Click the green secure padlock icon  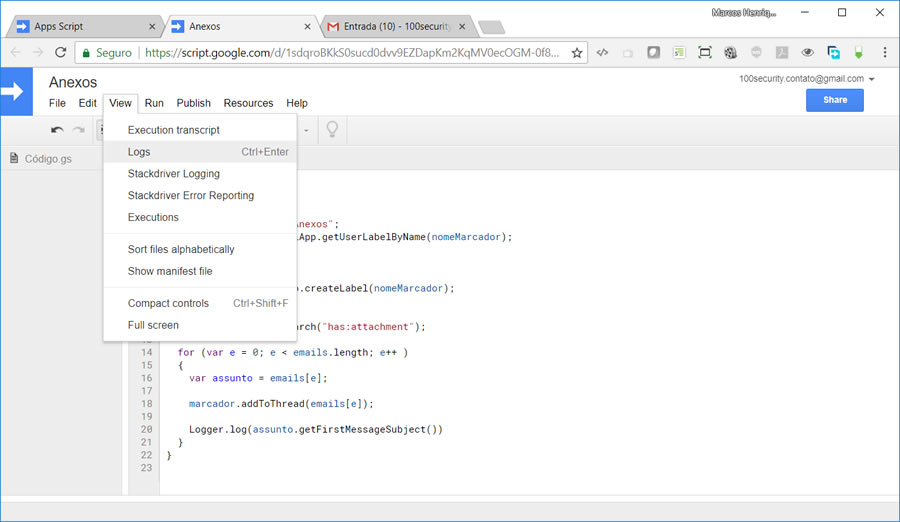86,53
